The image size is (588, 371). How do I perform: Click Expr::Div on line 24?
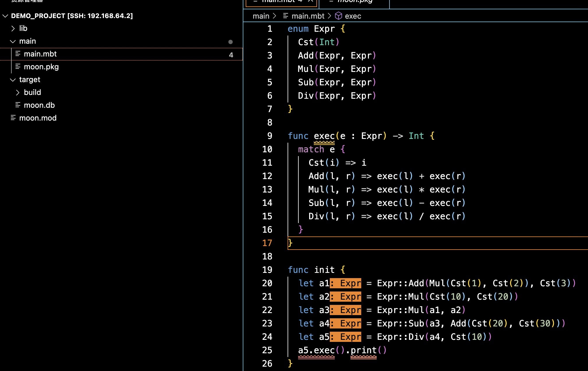401,337
